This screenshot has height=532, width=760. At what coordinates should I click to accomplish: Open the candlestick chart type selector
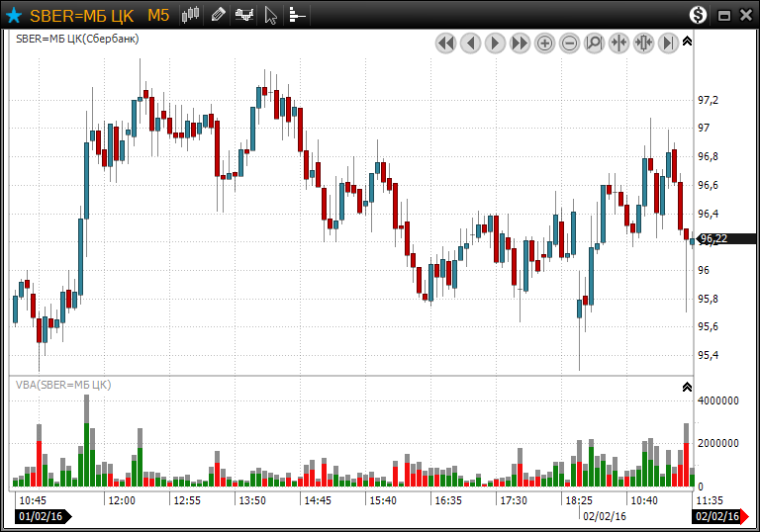point(191,15)
